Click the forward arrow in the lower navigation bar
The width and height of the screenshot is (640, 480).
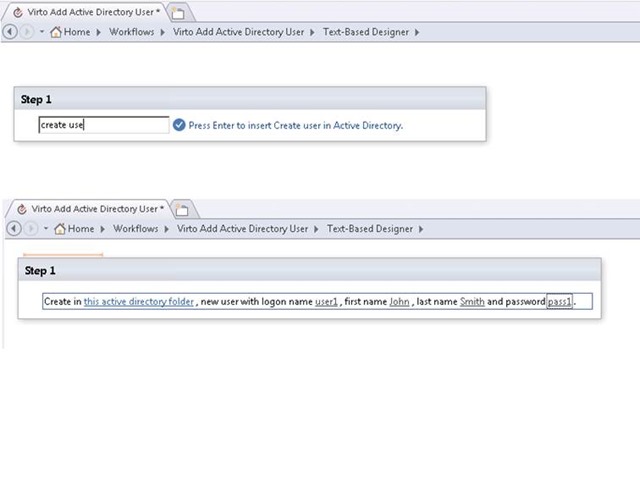[30, 228]
